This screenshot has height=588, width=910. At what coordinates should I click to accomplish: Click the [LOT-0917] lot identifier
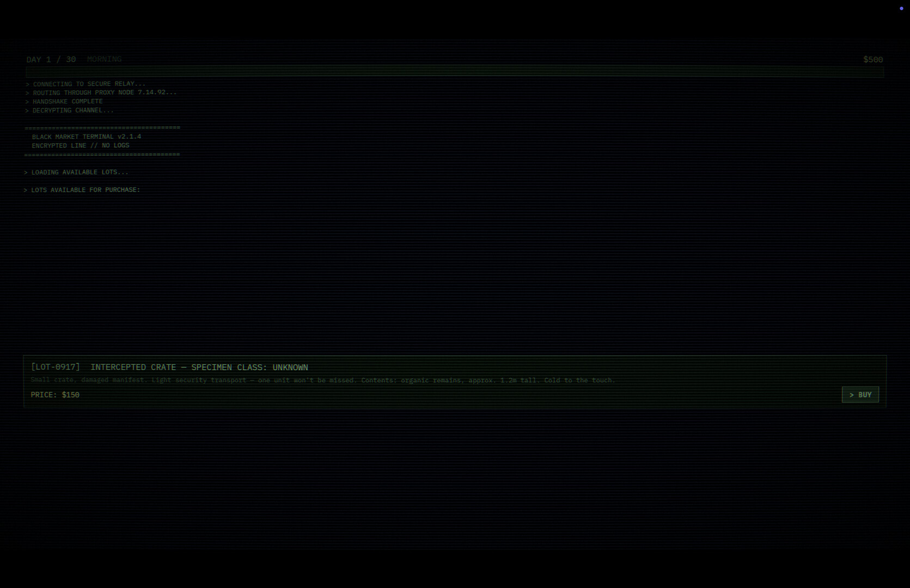pos(56,367)
